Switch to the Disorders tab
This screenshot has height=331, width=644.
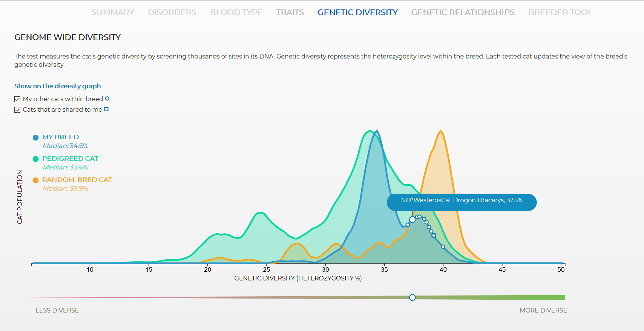pos(172,12)
